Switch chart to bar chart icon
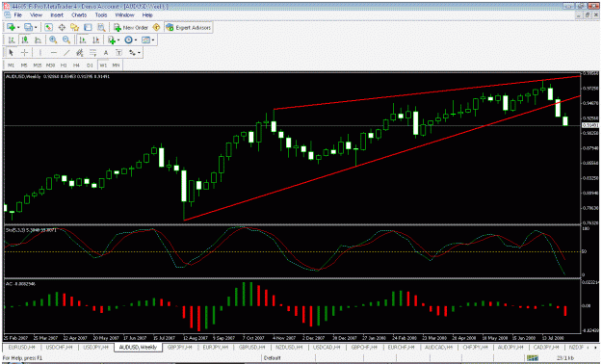Viewport: 602px width, 364px height. point(12,39)
